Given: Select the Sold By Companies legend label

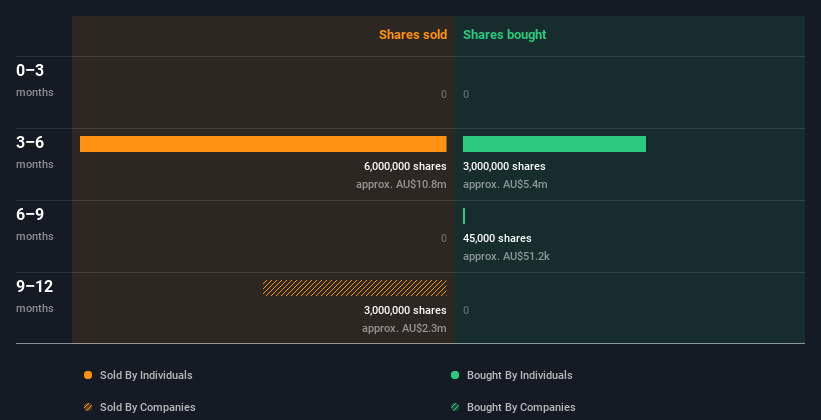Looking at the screenshot, I should (x=148, y=407).
